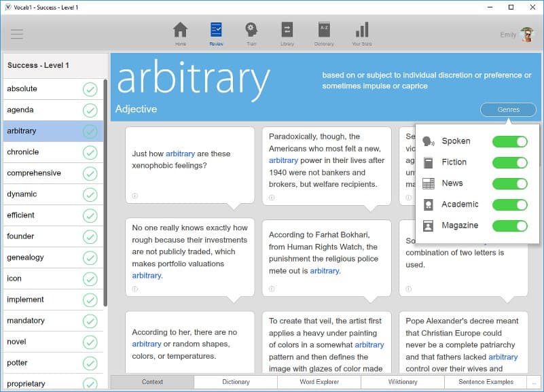Switch to the Word Explorer tab
This screenshot has width=544, height=392.
319,382
